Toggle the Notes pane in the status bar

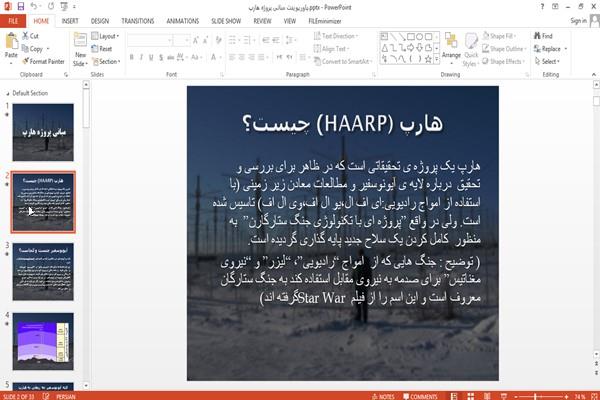pyautogui.click(x=383, y=396)
